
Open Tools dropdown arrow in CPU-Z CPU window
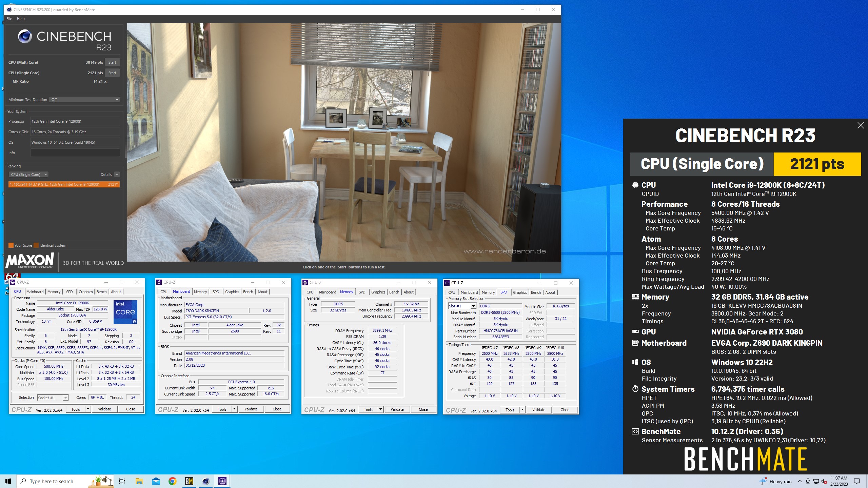pos(88,409)
